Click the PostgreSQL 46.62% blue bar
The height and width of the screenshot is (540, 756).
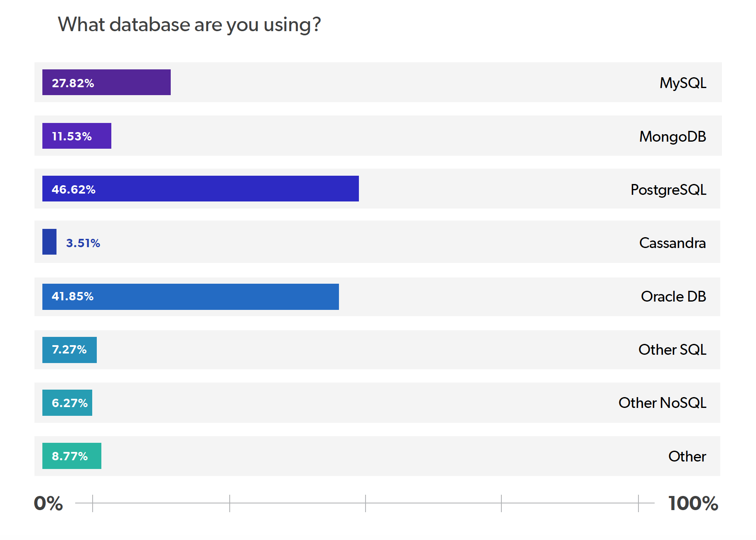(x=201, y=189)
